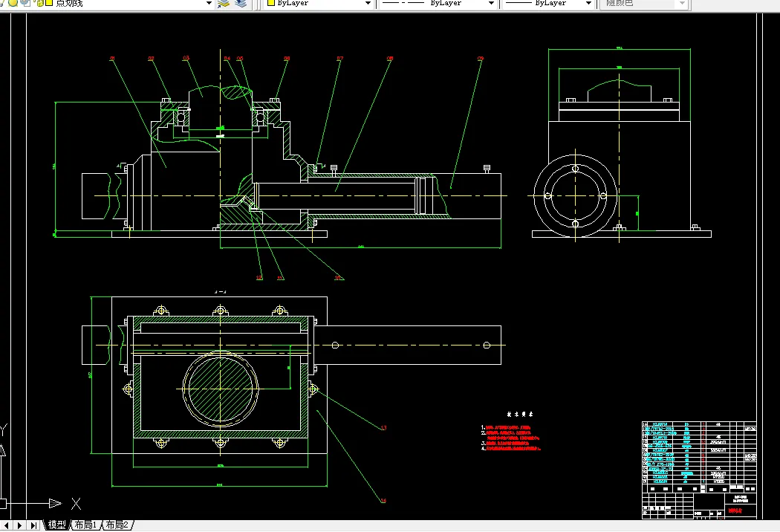This screenshot has height=532, width=780.
Task: Open the 布局2 layout tab
Action: pos(117,525)
